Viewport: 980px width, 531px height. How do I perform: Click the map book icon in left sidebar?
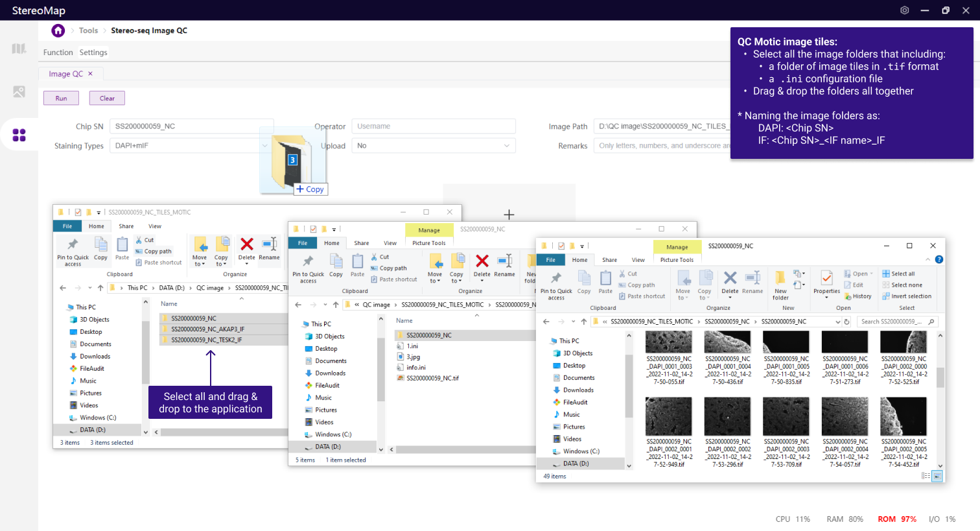pyautogui.click(x=19, y=49)
